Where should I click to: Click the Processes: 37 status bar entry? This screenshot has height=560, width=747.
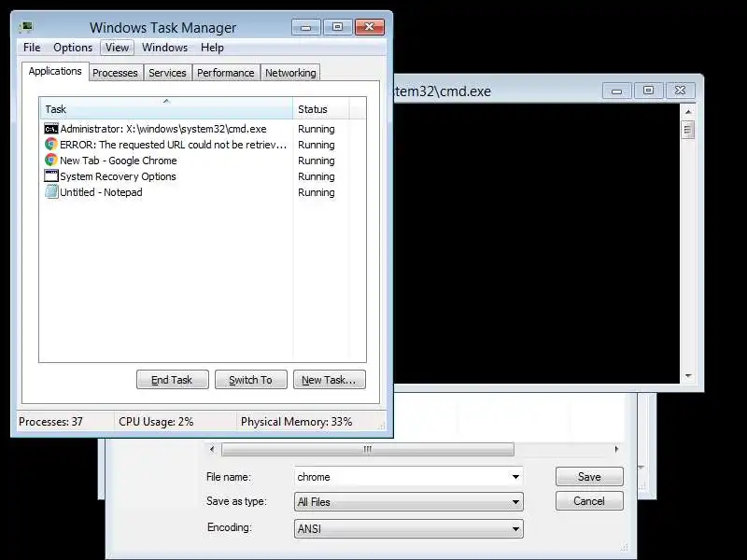tap(51, 422)
